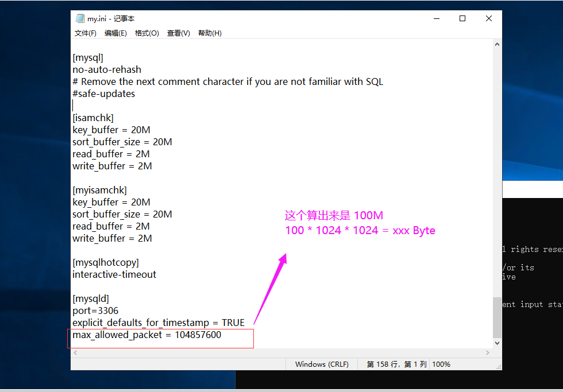Click the [mysqld] section header
This screenshot has height=392, width=563.
91,299
